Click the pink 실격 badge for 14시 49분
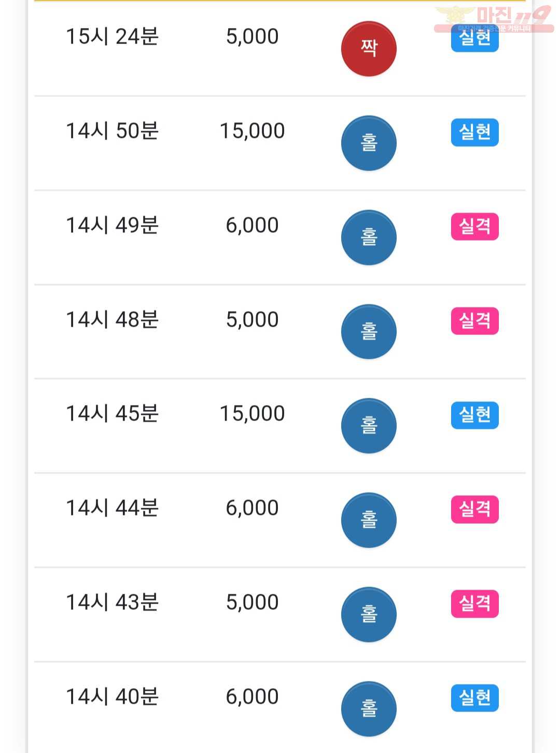 pyautogui.click(x=475, y=227)
